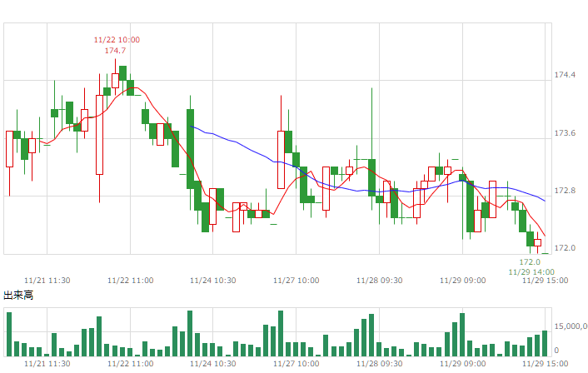588x373 pixels.
Task: Click the red moving average line near its peak
Action: tap(133, 88)
